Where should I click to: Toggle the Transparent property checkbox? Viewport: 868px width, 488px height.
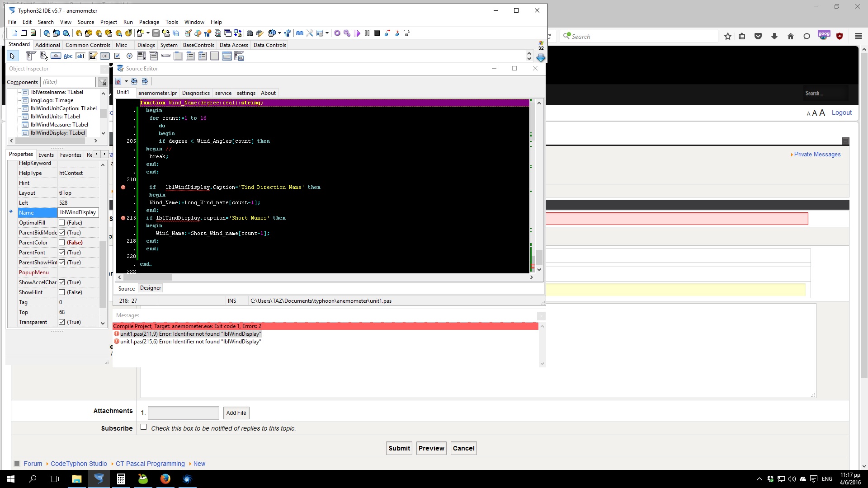[x=61, y=322]
